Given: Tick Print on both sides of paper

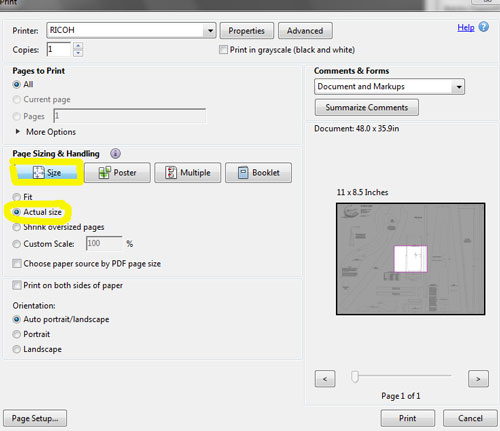Looking at the screenshot, I should 16,285.
